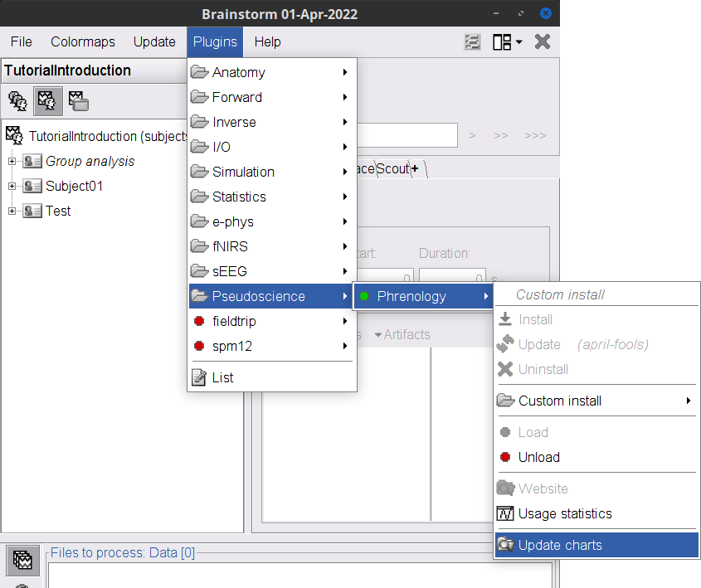Select functional data by subjects view
Viewport: 701px width, 588px height.
click(x=47, y=101)
